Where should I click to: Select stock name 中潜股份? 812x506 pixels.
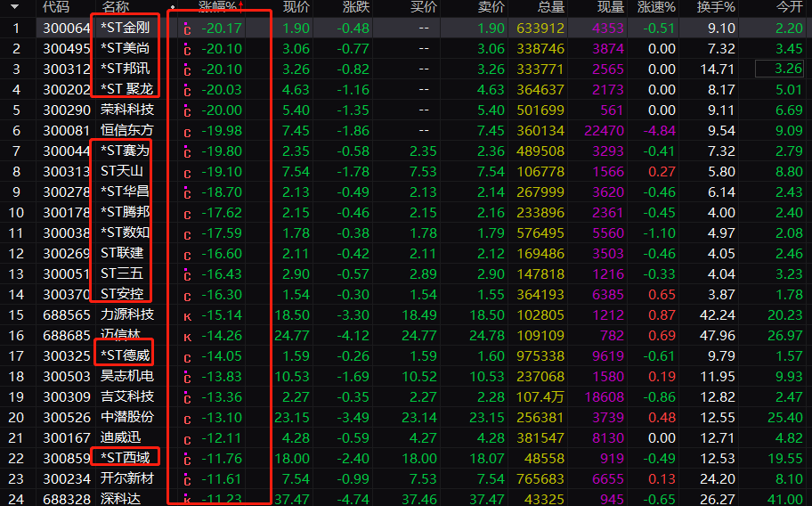[126, 417]
